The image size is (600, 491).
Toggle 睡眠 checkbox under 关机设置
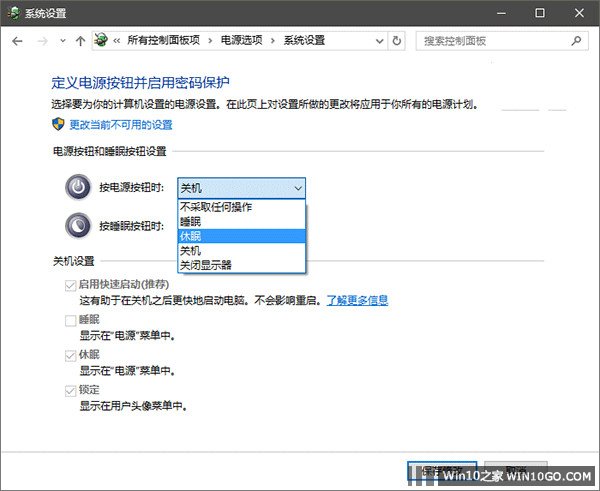(x=70, y=320)
